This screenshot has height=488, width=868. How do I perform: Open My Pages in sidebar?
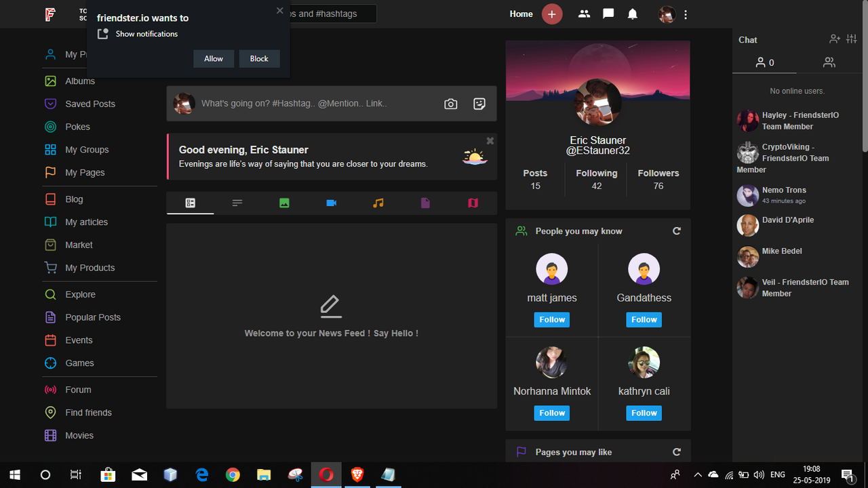coord(85,173)
